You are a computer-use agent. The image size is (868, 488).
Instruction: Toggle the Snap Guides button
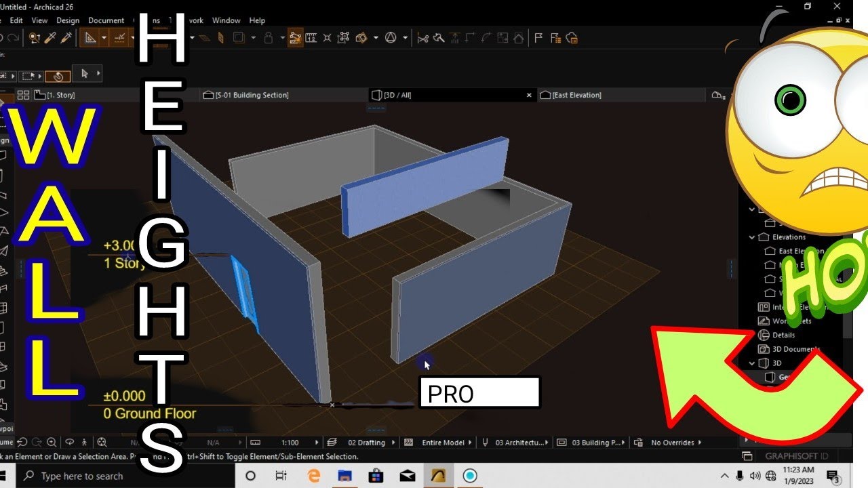119,38
